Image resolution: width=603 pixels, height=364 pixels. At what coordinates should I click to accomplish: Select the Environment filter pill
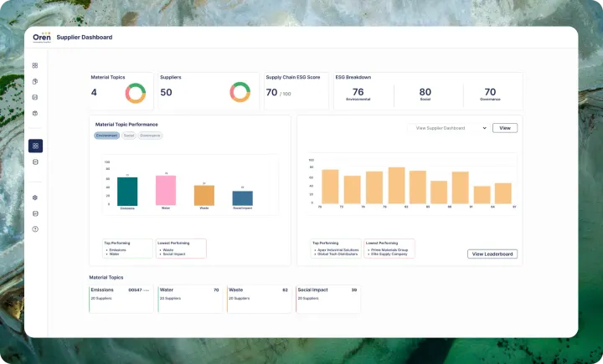[x=106, y=135]
